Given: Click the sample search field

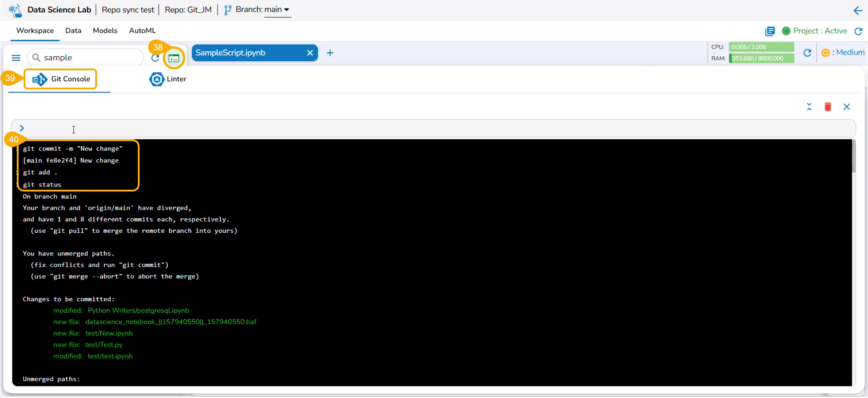Looking at the screenshot, I should point(85,58).
